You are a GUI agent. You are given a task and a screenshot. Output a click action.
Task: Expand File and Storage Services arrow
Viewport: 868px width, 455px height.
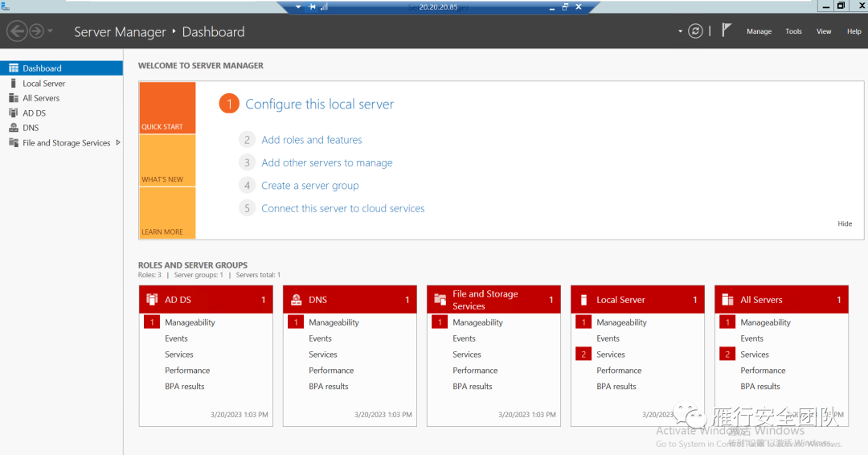(x=118, y=143)
